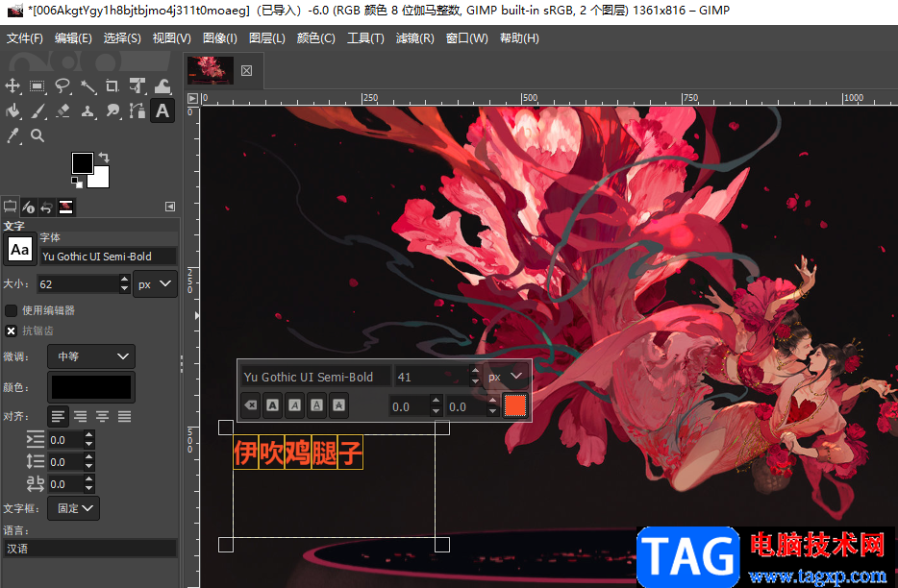
Task: Increase letter spacing value
Action: 88,479
